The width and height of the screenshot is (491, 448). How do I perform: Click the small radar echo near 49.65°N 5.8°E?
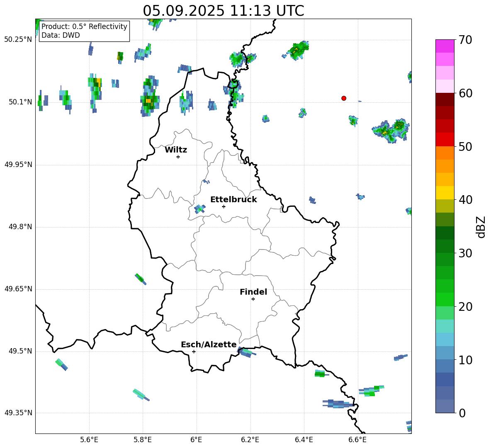(140, 278)
